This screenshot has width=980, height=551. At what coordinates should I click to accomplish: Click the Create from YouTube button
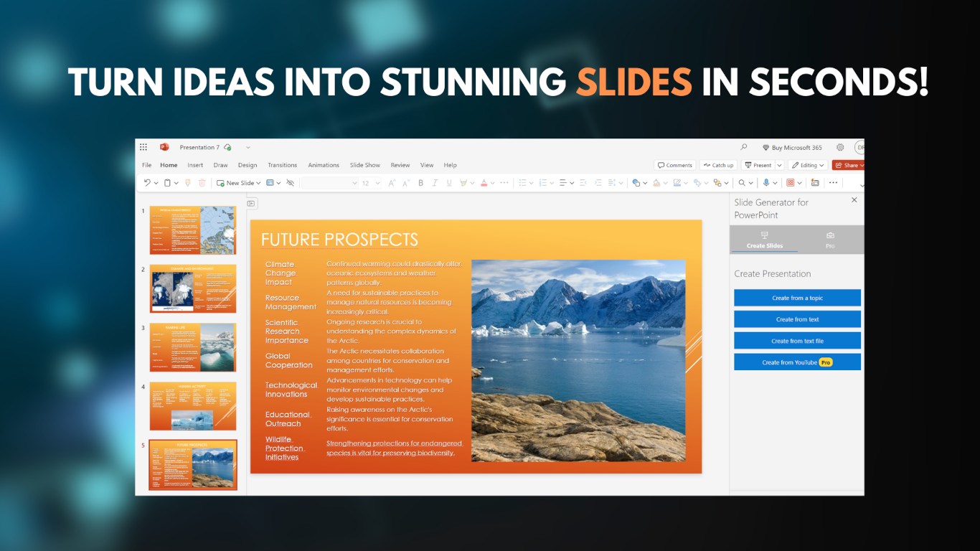tap(797, 362)
